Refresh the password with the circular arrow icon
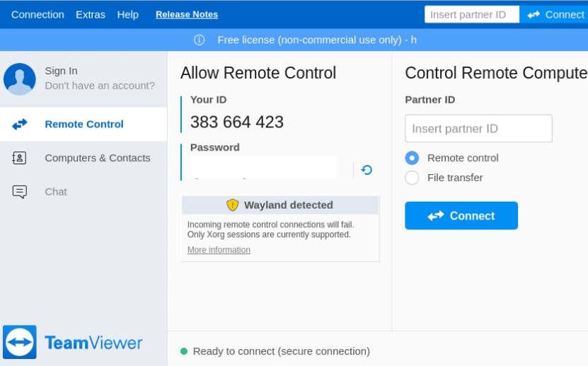 click(x=367, y=170)
